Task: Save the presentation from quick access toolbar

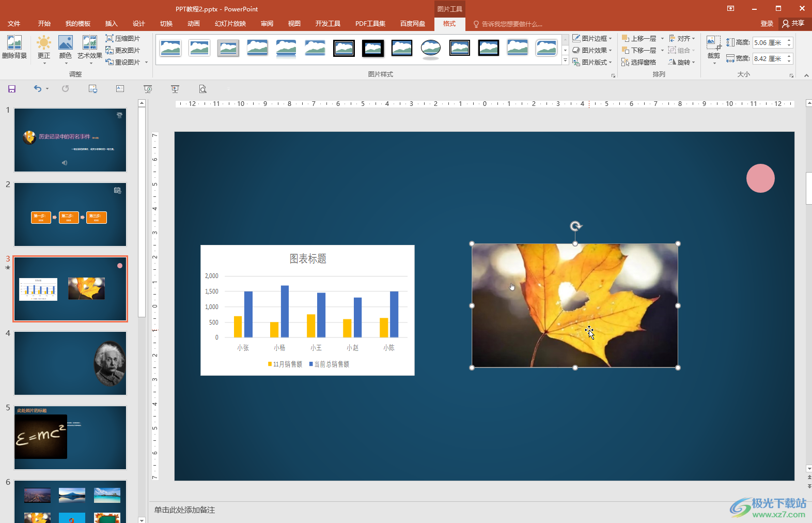Action: click(12, 89)
